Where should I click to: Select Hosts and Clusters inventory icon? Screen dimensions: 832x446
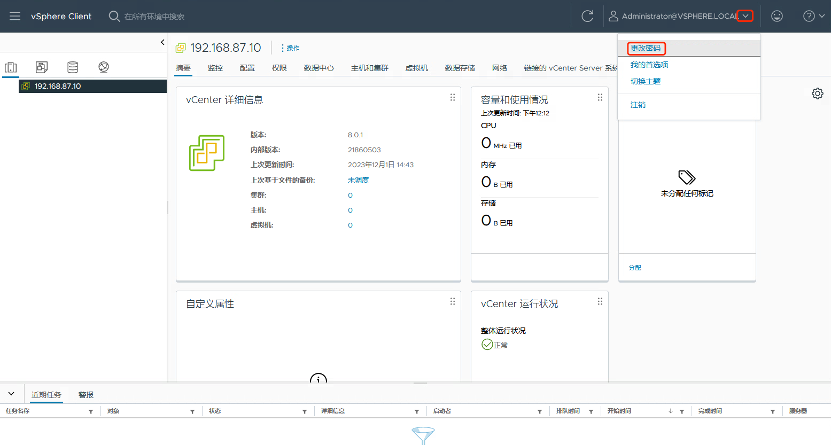click(11, 67)
